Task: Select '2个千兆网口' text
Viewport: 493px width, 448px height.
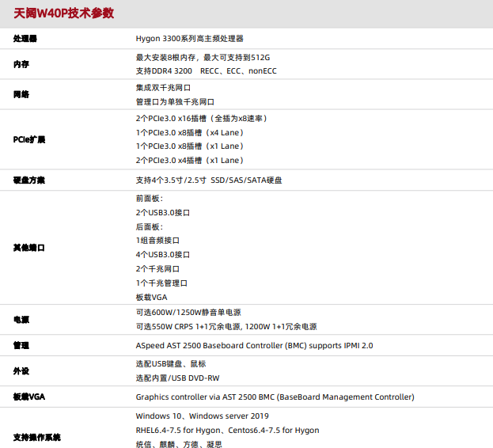Action: click(x=157, y=269)
